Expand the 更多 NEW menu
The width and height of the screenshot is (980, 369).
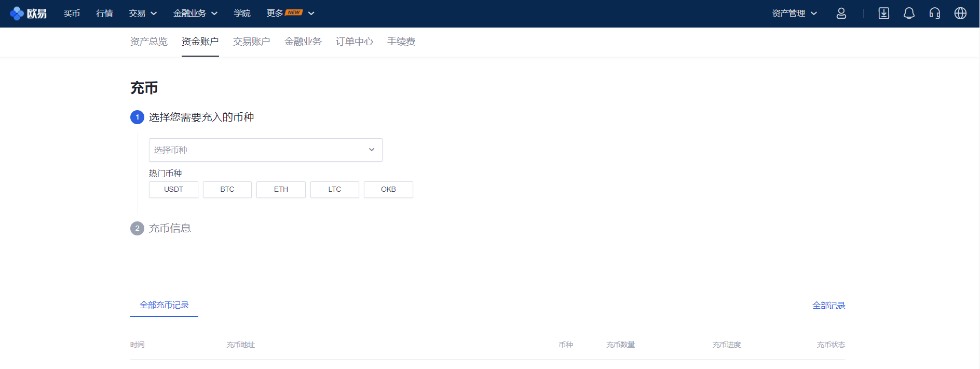pos(290,14)
